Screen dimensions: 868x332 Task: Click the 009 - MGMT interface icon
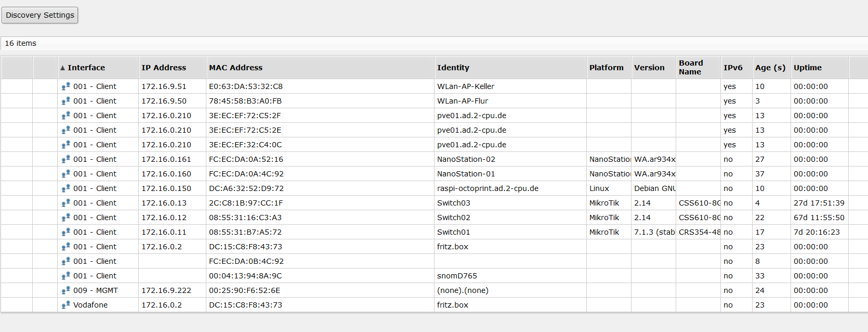tap(65, 290)
